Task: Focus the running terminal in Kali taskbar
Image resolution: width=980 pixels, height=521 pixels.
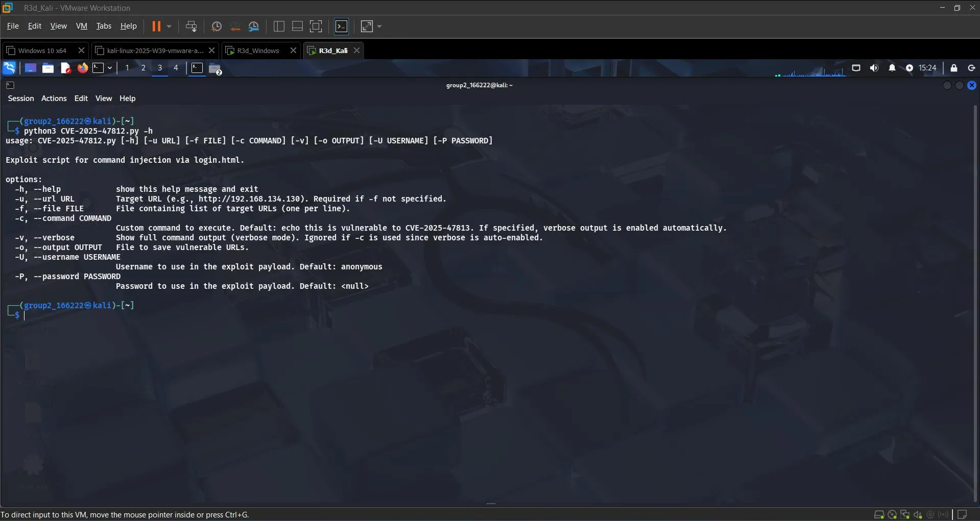Action: point(197,68)
